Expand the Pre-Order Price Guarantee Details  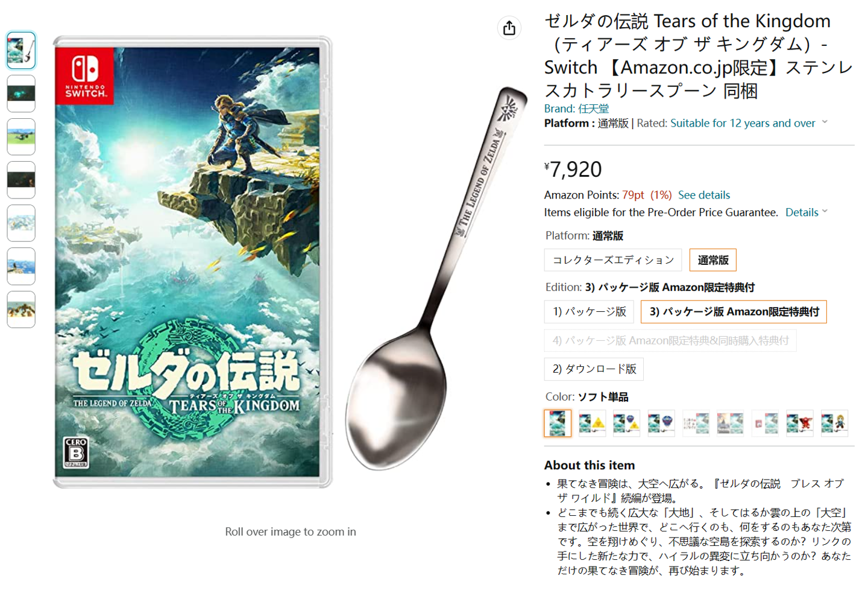pyautogui.click(x=807, y=212)
